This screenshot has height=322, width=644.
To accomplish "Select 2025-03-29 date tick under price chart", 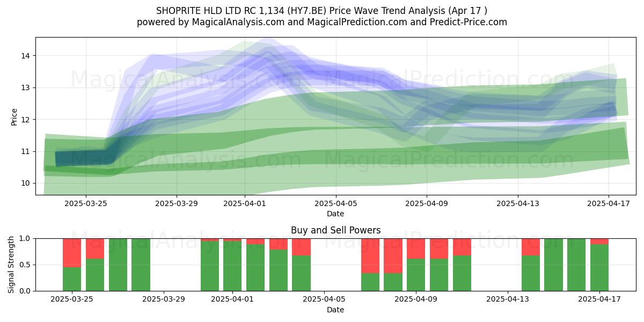I will (177, 203).
